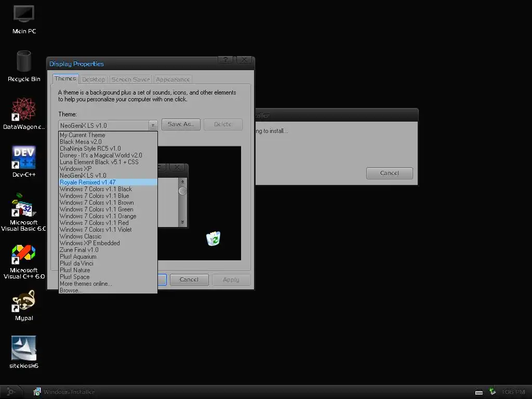Click the taskbar clock

pyautogui.click(x=514, y=392)
